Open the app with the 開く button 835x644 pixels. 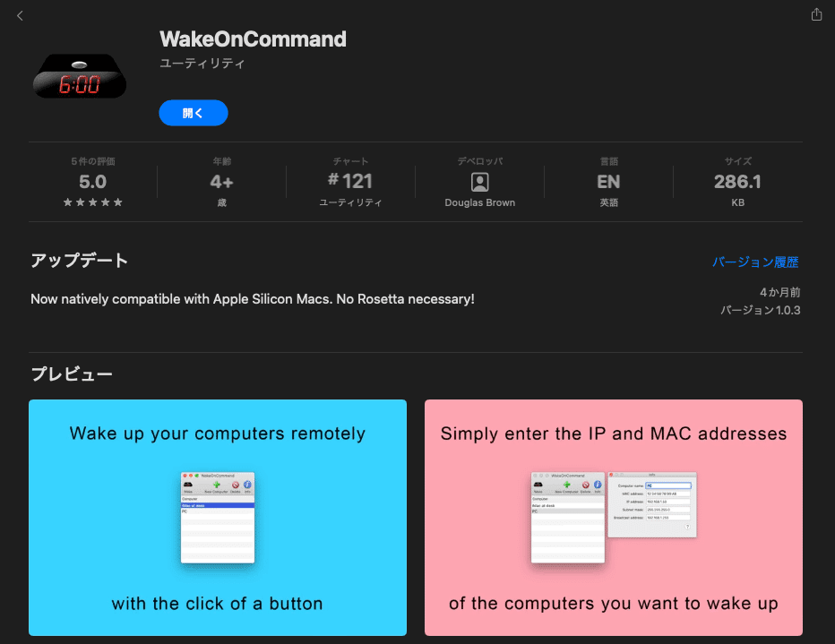[x=194, y=113]
